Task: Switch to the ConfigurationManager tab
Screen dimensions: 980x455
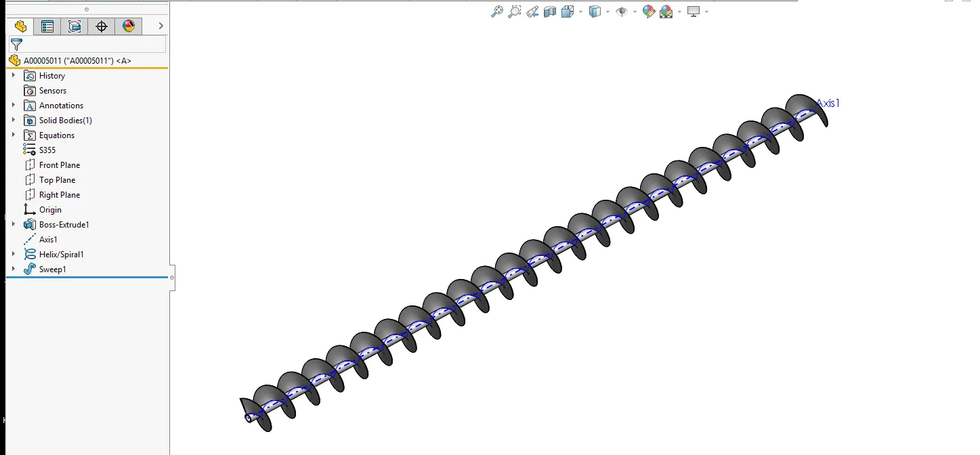Action: pyautogui.click(x=74, y=26)
